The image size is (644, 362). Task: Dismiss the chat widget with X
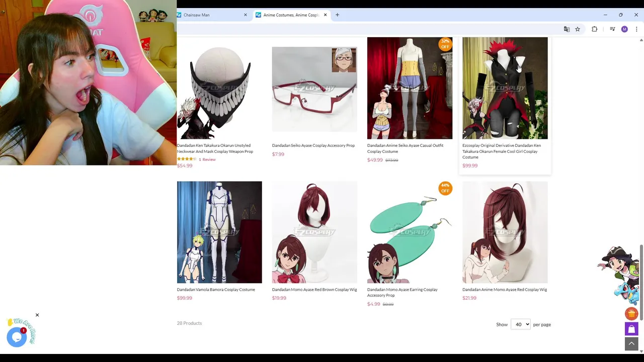pos(37,315)
